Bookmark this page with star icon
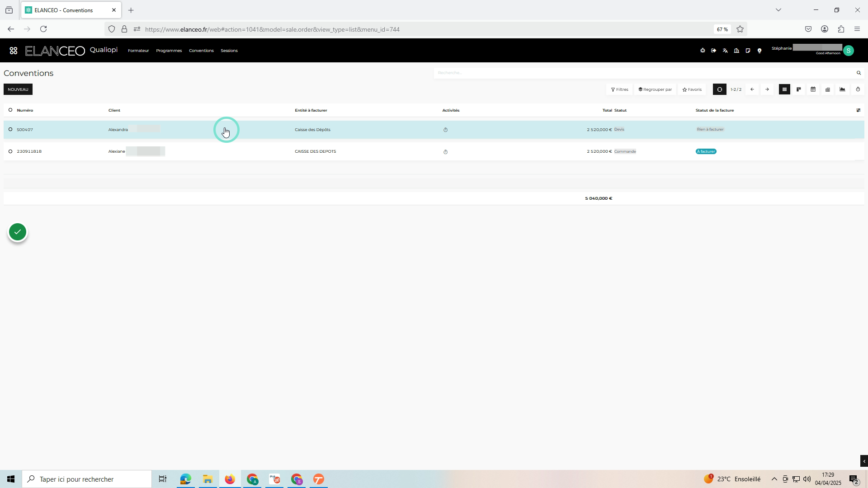 tap(740, 29)
